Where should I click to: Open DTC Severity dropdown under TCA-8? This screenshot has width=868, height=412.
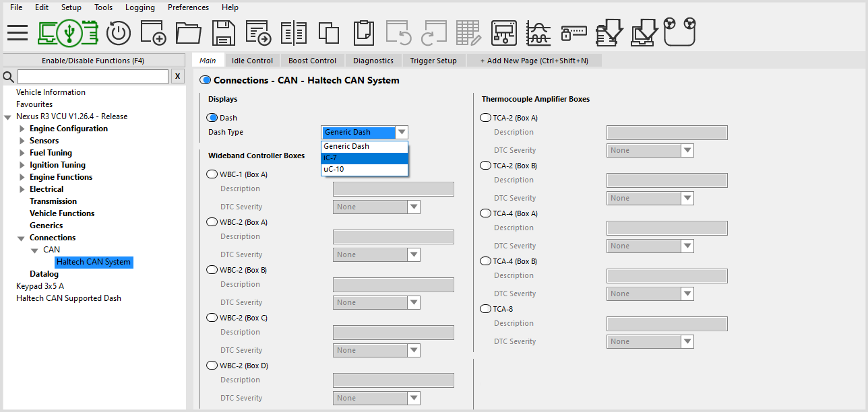point(687,341)
